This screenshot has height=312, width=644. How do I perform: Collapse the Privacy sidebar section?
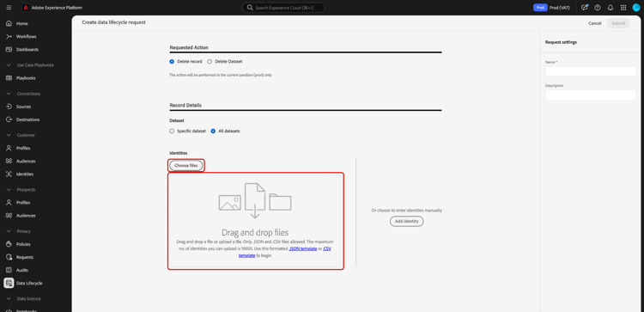tap(9, 231)
